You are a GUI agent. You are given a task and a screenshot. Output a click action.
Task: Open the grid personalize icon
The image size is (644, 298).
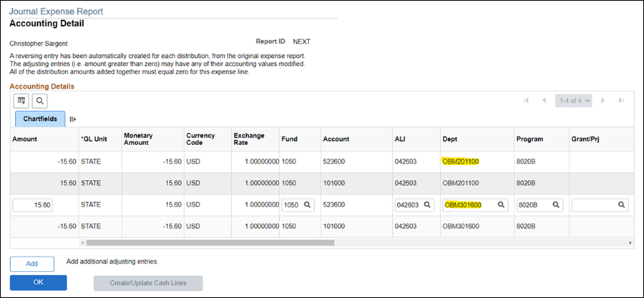[21, 101]
